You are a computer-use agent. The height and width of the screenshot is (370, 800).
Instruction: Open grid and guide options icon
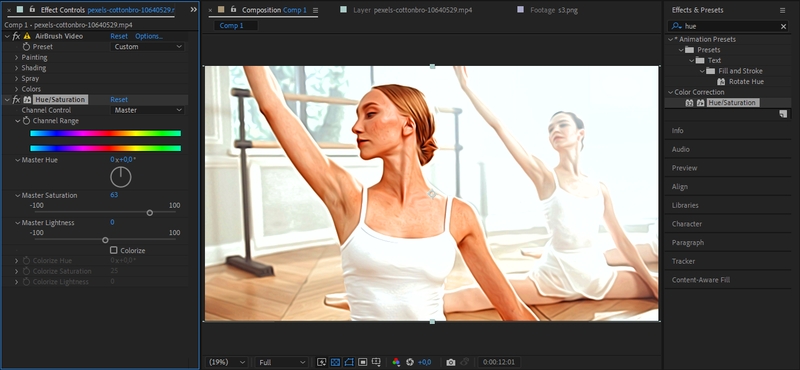[377, 362]
